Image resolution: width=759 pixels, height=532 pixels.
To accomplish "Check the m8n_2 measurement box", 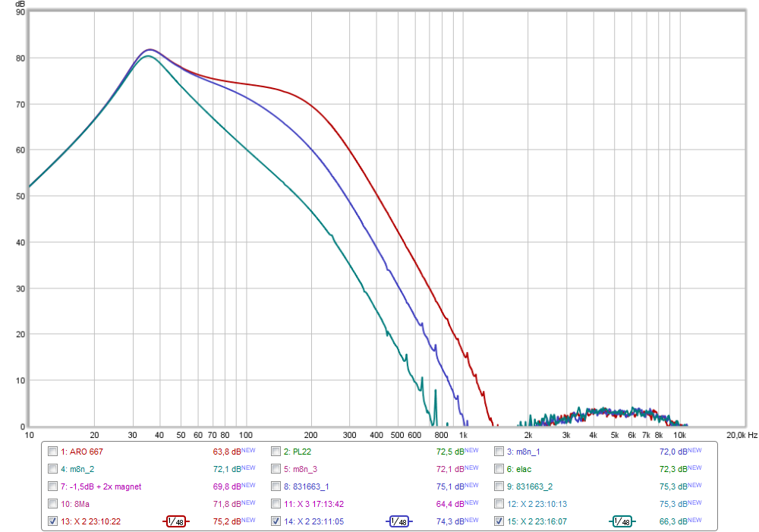I will (x=53, y=469).
